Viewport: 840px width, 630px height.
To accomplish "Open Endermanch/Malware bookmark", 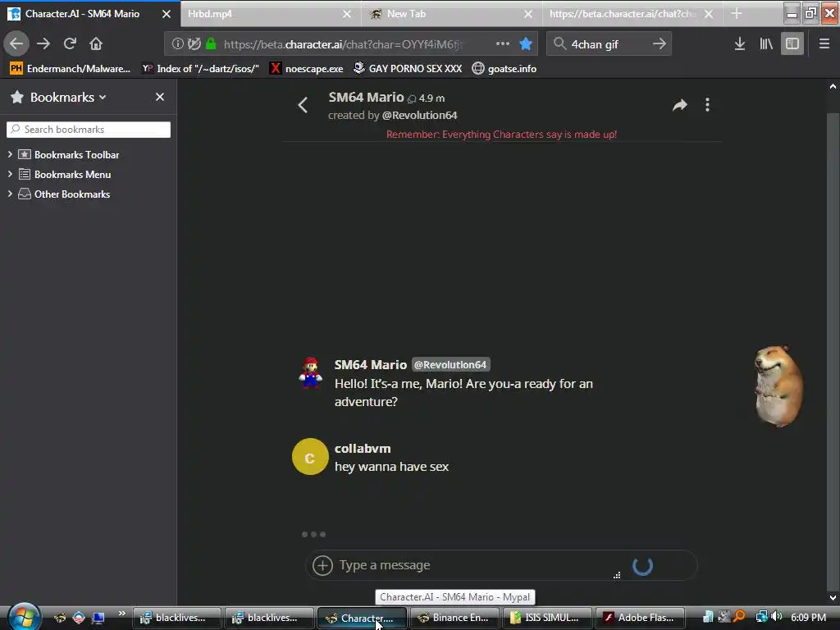I will pyautogui.click(x=71, y=69).
